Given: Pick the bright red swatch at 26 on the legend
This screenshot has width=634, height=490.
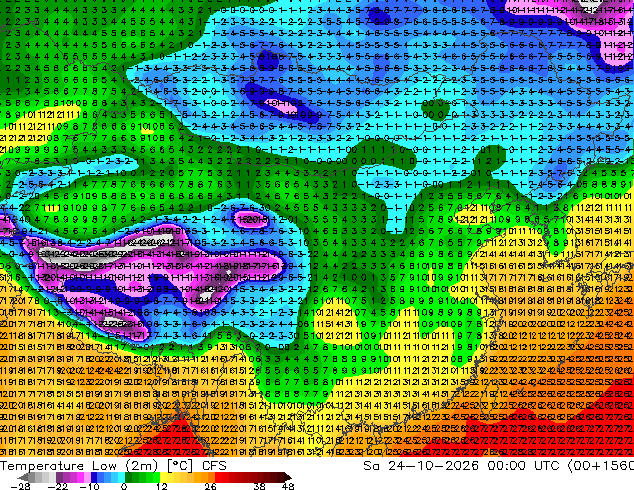Looking at the screenshot, I should point(218,477).
